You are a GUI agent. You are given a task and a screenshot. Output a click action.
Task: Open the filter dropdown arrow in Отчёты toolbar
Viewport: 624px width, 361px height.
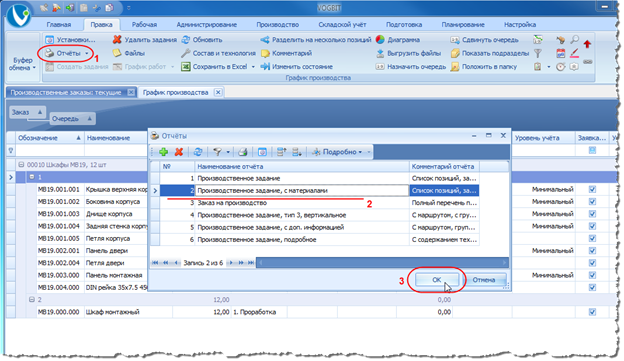pos(228,152)
